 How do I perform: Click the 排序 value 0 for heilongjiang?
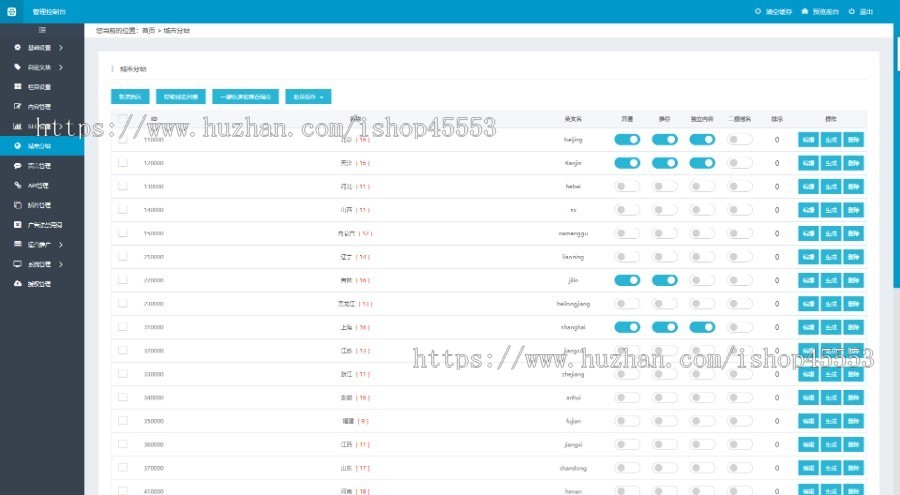[777, 304]
